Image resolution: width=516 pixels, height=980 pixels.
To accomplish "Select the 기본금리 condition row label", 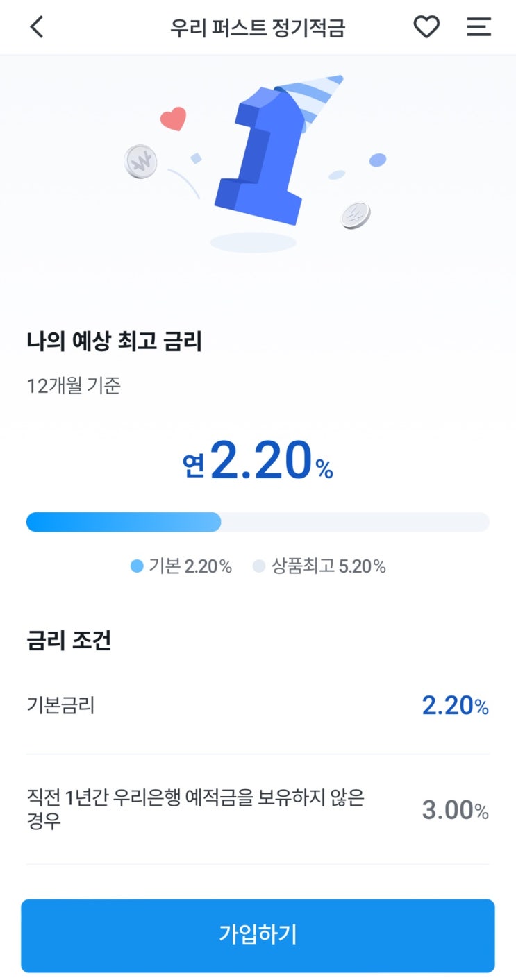I will 60,705.
